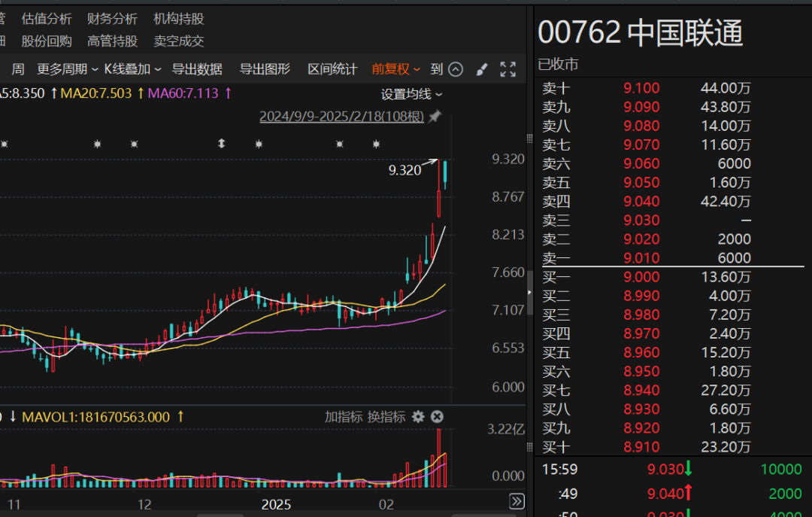Click MA60:7.113 indicator label

click(183, 93)
